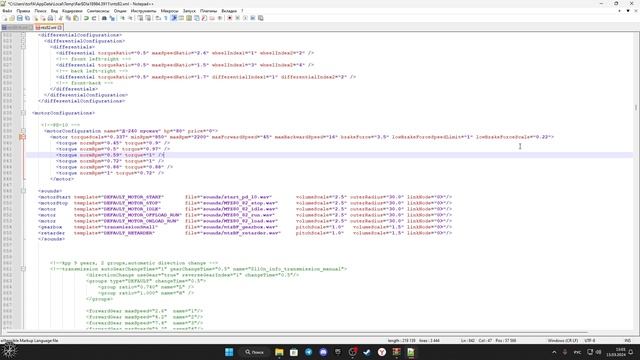Toggle synchronized horizontal scrolling
This screenshot has height=360, width=640.
tap(148, 18)
